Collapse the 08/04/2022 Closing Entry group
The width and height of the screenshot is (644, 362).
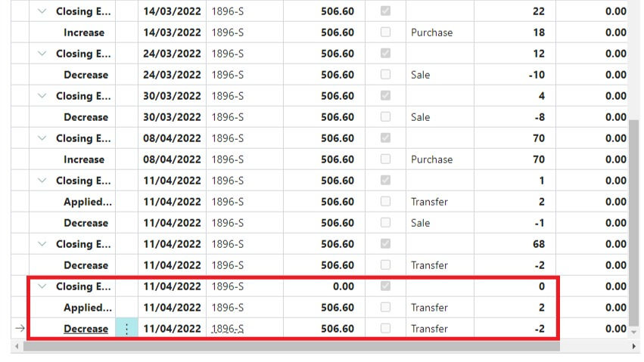coord(42,138)
